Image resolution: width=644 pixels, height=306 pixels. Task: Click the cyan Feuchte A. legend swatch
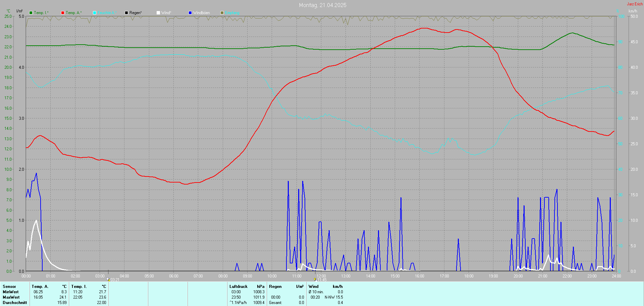[x=95, y=13]
